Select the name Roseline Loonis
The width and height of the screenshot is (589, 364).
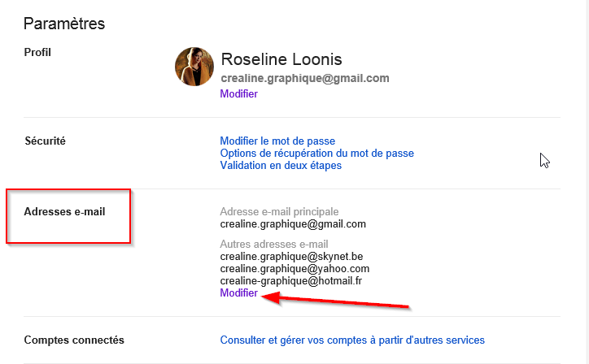click(281, 59)
